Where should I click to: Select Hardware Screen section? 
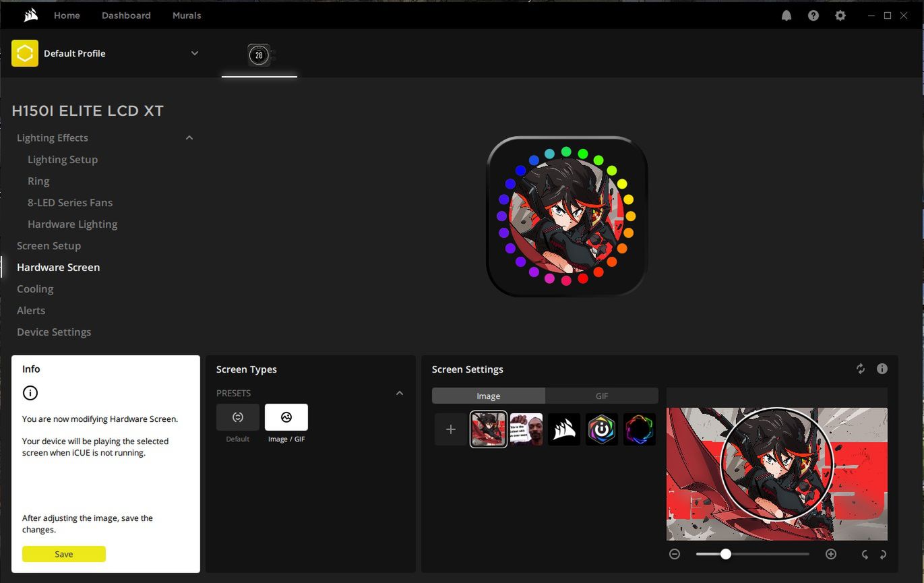coord(58,267)
